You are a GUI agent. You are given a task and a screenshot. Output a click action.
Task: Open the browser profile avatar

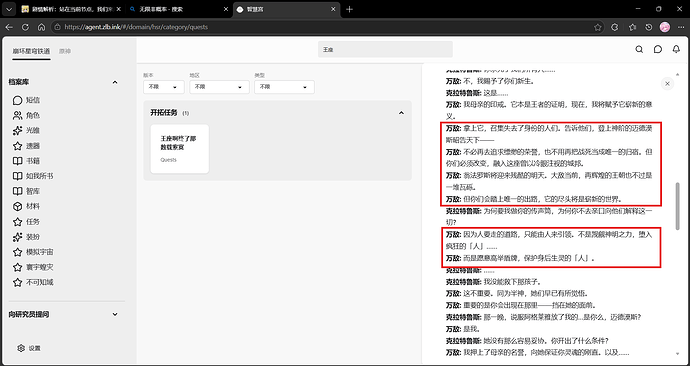coord(665,27)
